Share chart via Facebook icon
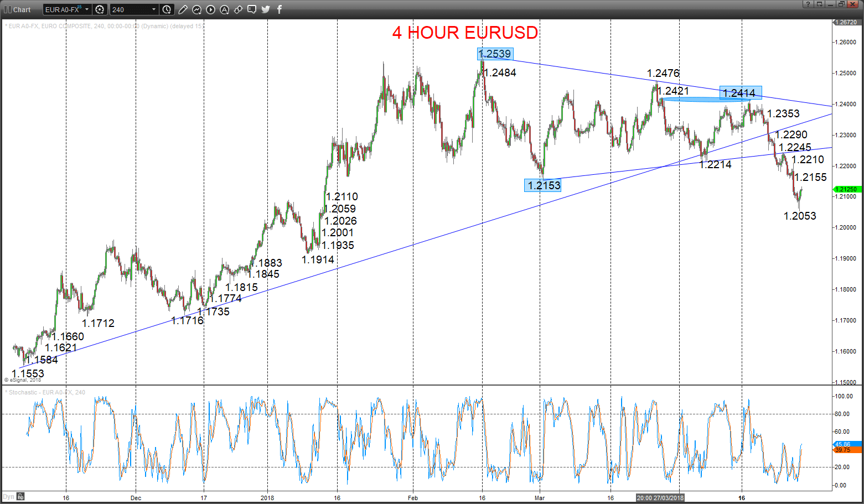 [280, 9]
